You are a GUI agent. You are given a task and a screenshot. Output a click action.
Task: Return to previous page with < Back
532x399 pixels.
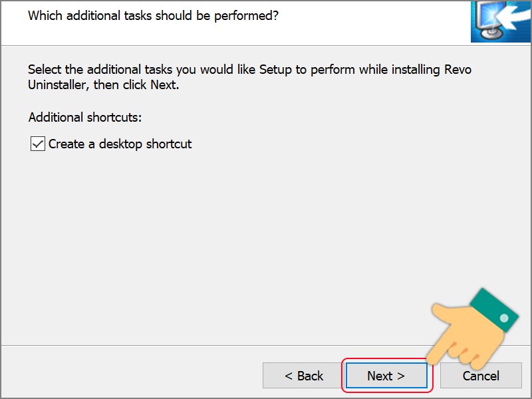(303, 376)
